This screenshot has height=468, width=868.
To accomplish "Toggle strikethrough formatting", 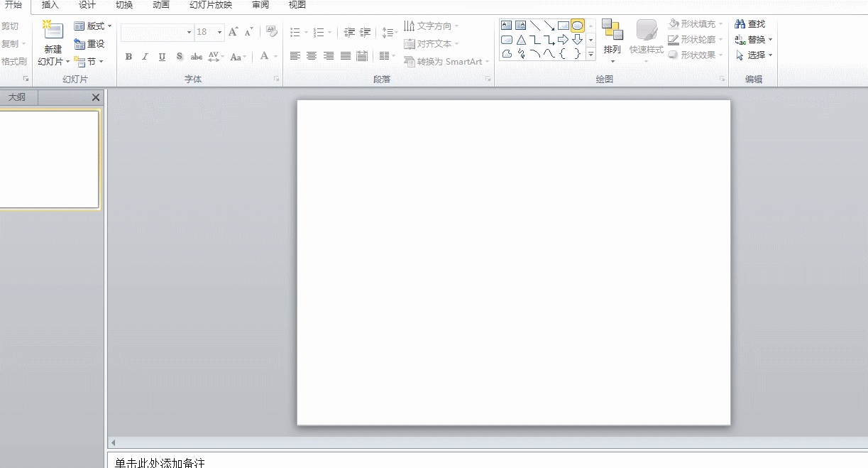I will coord(197,57).
